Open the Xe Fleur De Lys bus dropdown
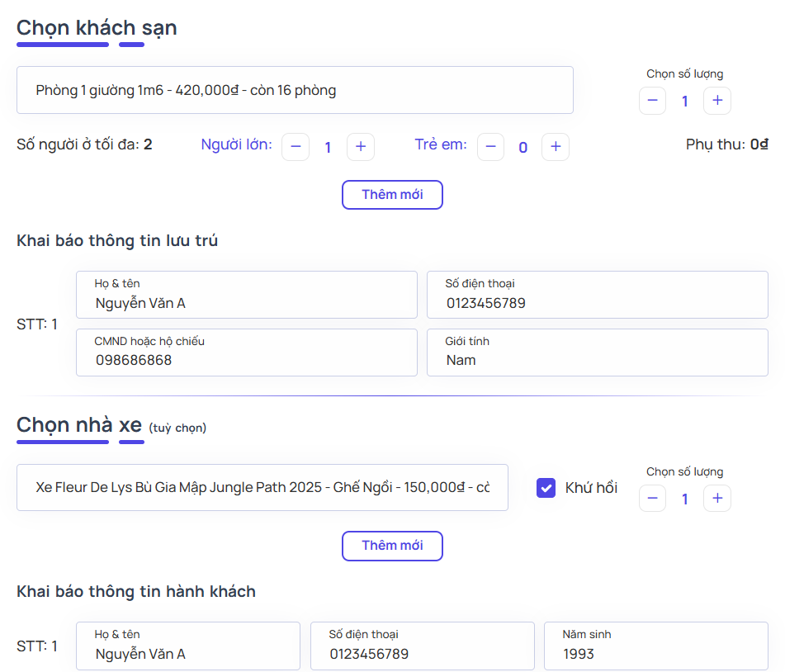 pos(262,487)
